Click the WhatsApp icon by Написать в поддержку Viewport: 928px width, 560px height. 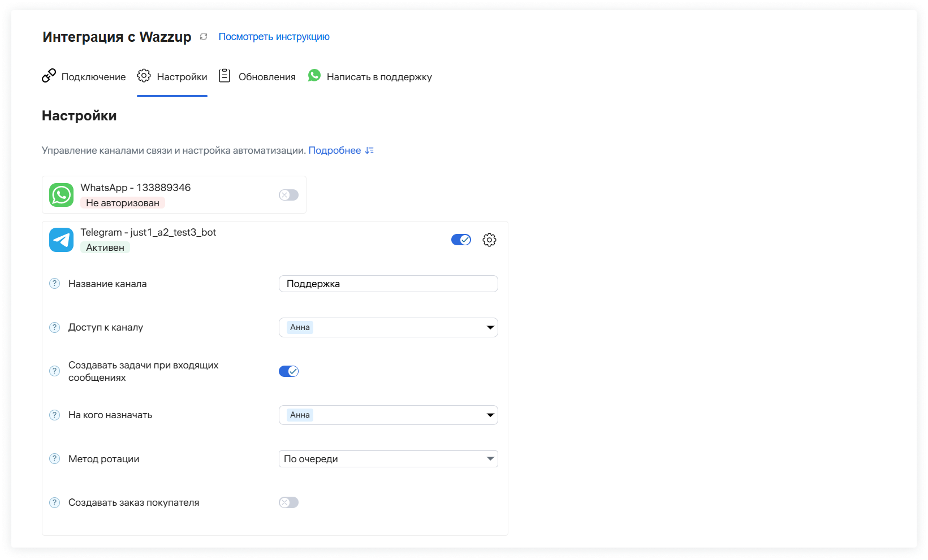point(314,75)
